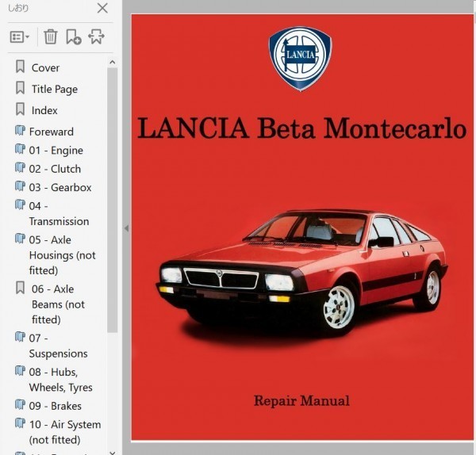
Task: Open 05 - Axle Housings (not fitted) bookmark
Action: (62, 255)
